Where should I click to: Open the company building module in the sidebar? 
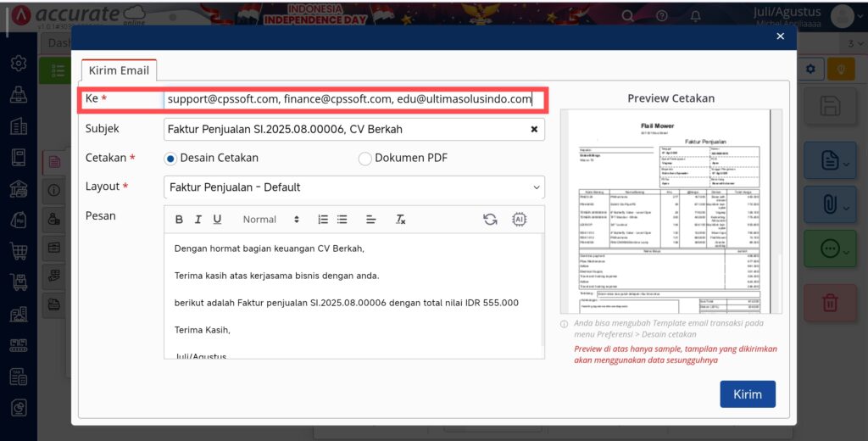(19, 126)
